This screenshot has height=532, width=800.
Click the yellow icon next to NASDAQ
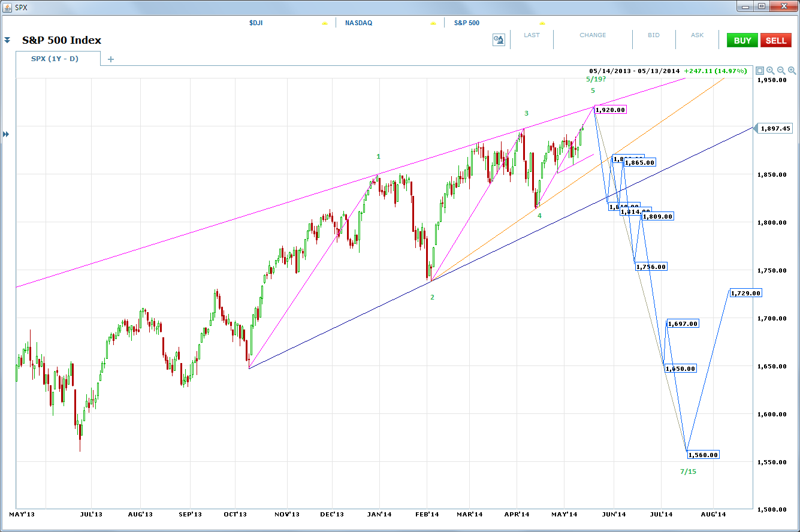433,23
